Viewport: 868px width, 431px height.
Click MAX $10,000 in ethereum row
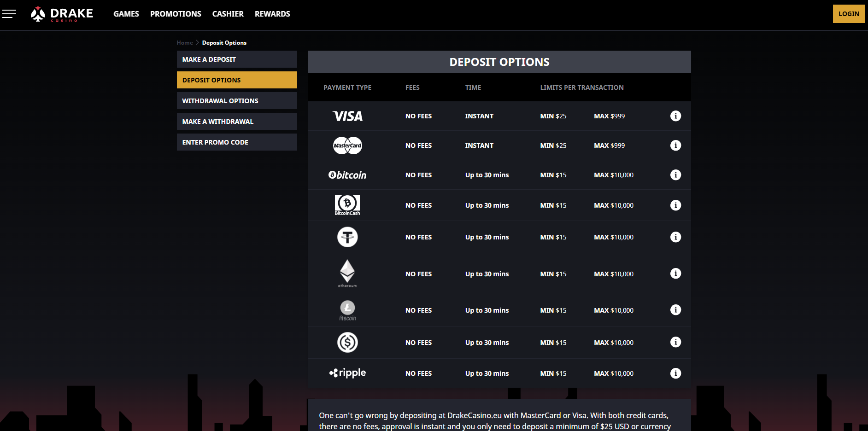614,274
